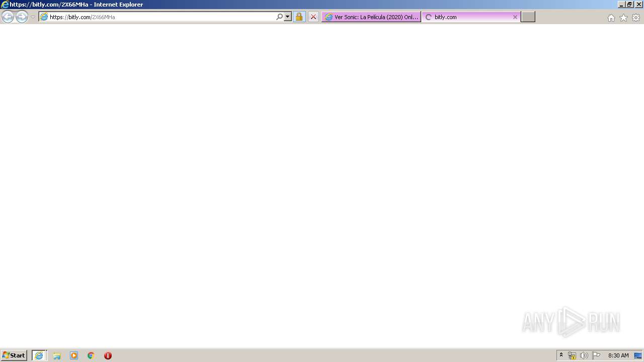Screen dimensions: 644x362
Task: Open the network status tray icon
Action: (x=572, y=355)
